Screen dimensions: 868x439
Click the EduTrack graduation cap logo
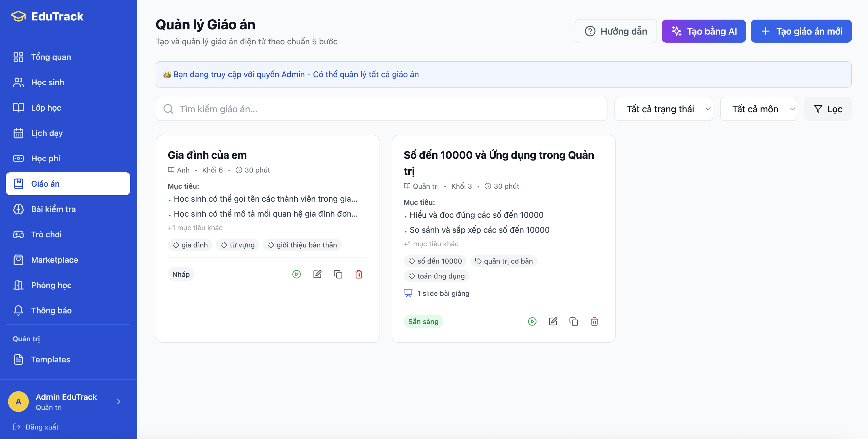[18, 16]
